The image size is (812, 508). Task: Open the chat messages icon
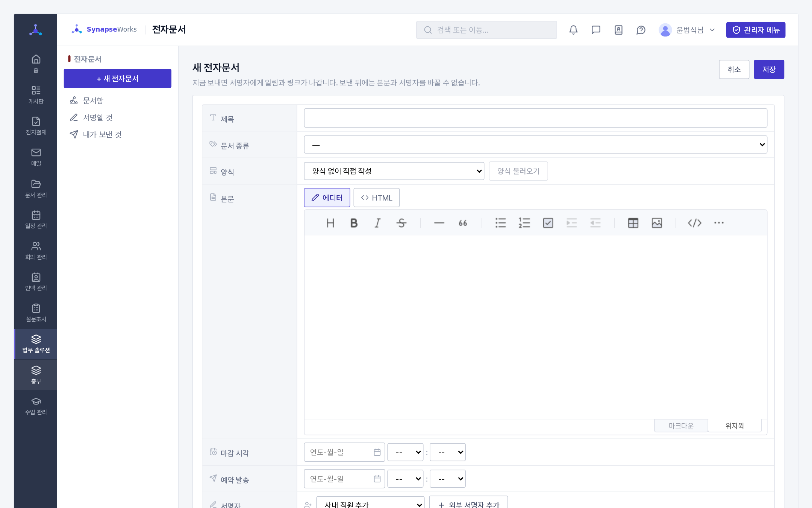click(596, 30)
